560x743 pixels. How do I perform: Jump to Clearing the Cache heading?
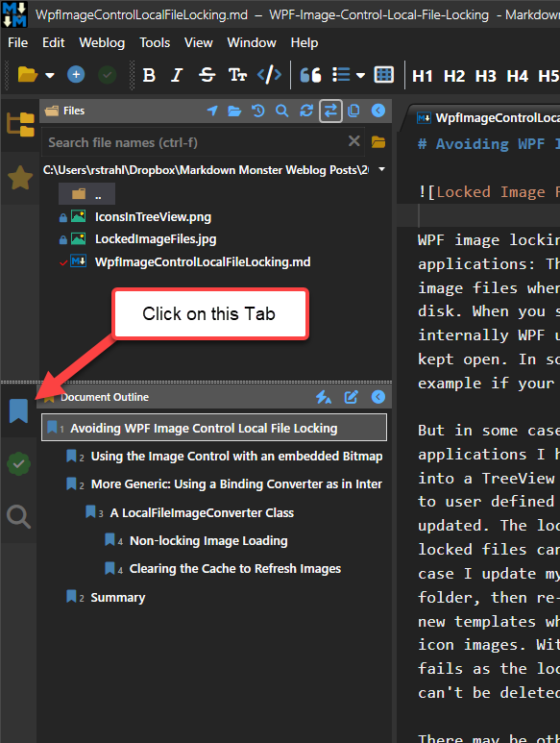tap(235, 569)
